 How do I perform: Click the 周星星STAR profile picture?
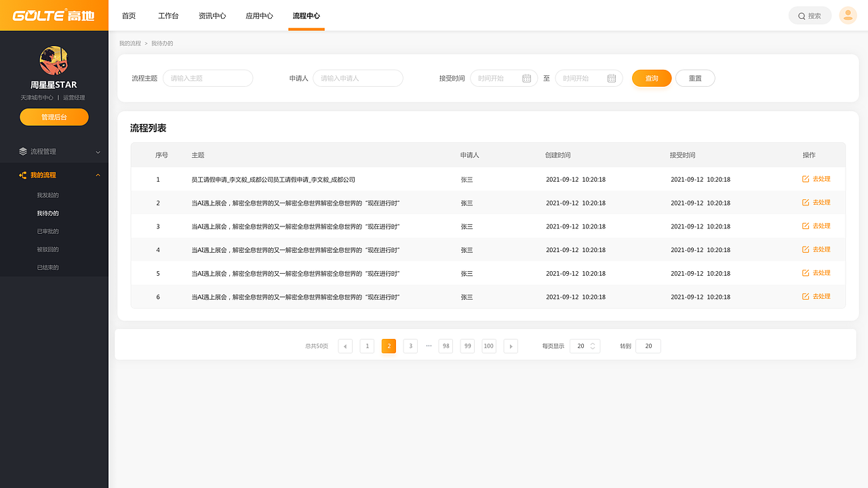54,60
